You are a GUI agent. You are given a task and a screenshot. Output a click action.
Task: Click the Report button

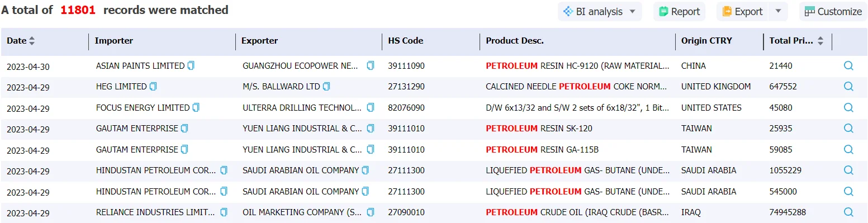pos(680,12)
